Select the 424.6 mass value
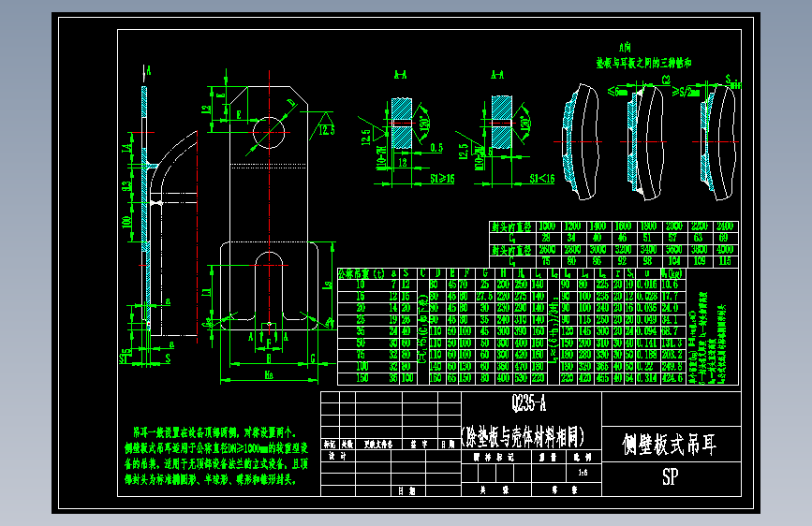The width and height of the screenshot is (812, 526). click(x=672, y=378)
